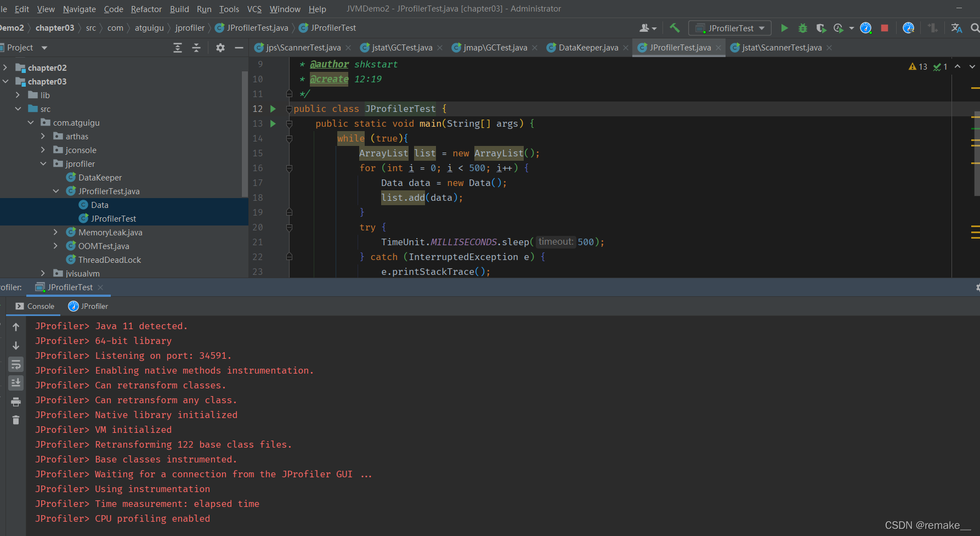Click the warnings count indicator showing 13

pos(918,66)
